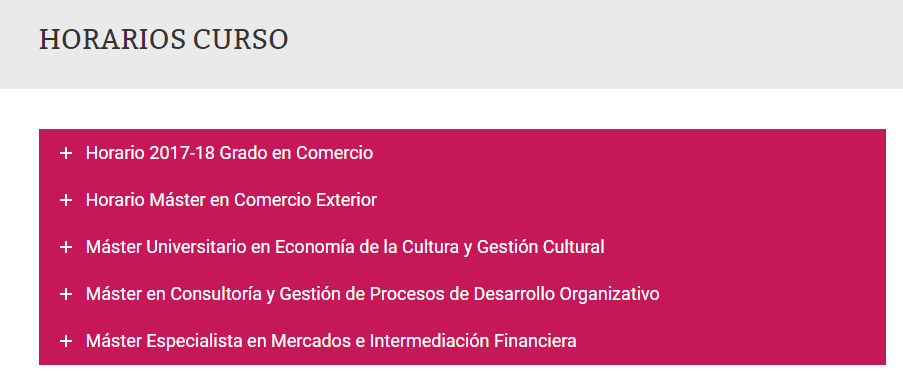The width and height of the screenshot is (903, 384).
Task: Select the HORARIOS CURSO page heading
Action: pos(164,40)
